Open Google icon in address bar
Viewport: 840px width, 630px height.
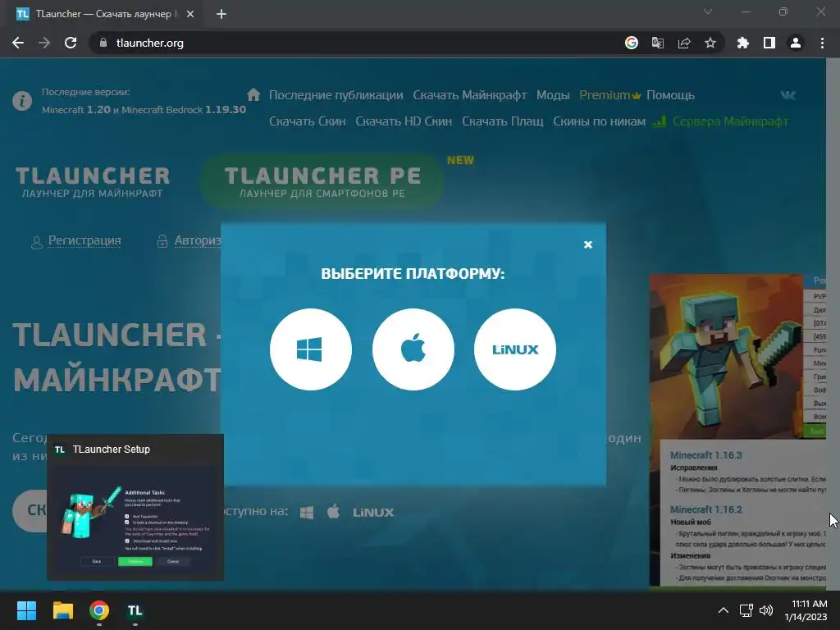tap(632, 43)
